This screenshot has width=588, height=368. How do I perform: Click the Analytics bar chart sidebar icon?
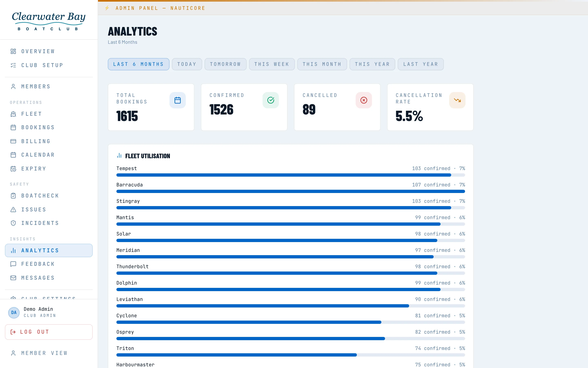(x=13, y=250)
